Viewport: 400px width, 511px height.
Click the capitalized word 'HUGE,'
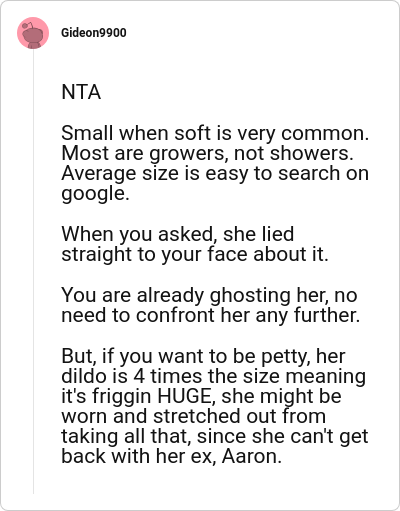[187, 396]
